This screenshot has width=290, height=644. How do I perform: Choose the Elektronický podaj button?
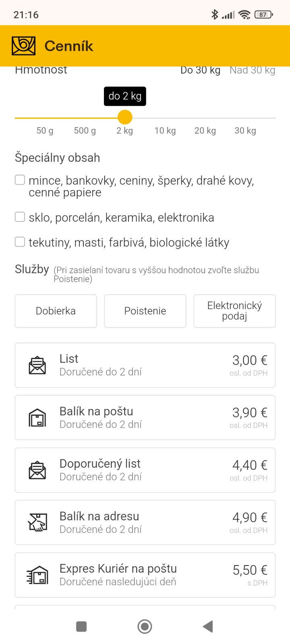[234, 311]
